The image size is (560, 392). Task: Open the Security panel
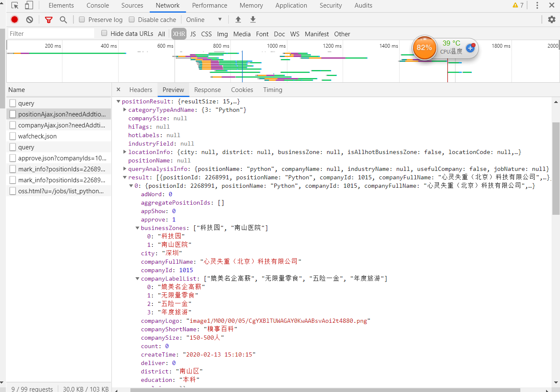331,5
